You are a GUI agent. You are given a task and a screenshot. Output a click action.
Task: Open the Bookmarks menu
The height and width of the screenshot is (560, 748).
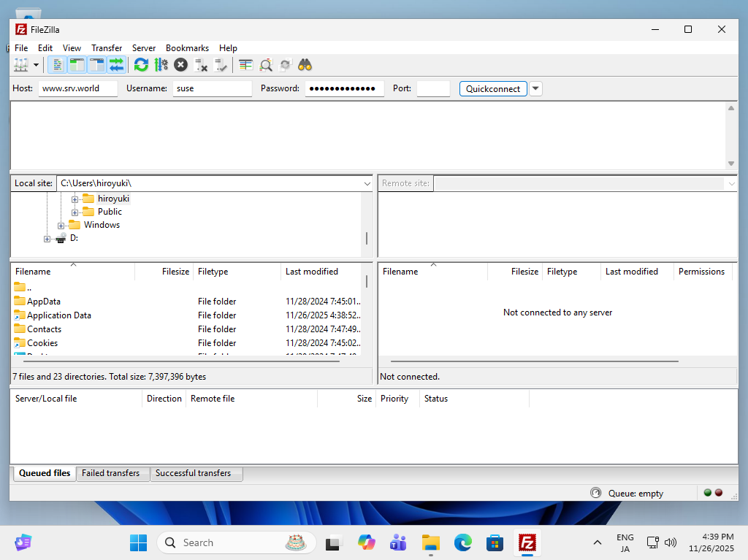click(187, 47)
